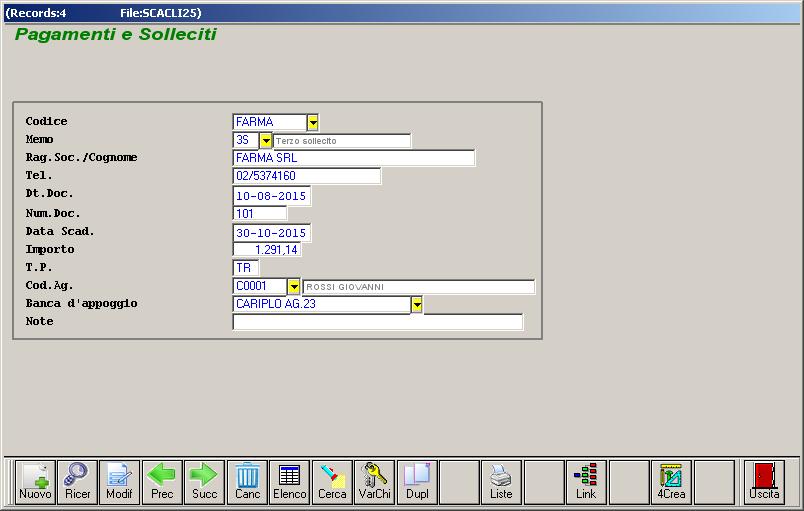The height and width of the screenshot is (511, 804).
Task: Go to next record with Succ
Action: [204, 482]
